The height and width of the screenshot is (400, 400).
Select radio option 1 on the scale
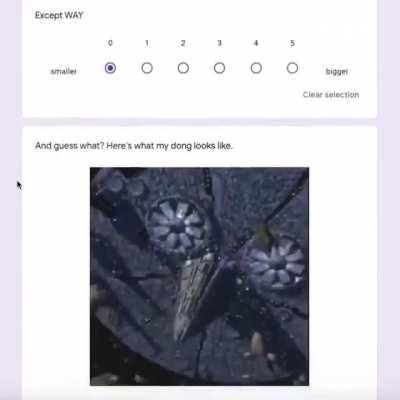pyautogui.click(x=147, y=68)
